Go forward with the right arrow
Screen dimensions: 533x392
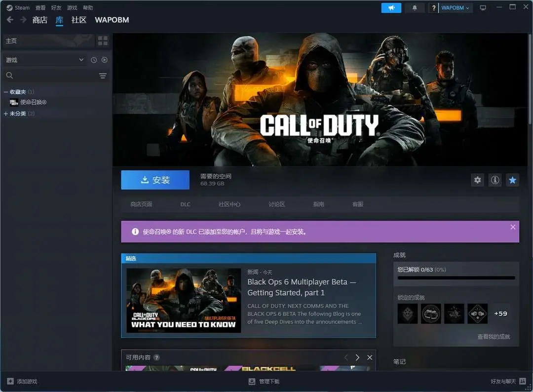pyautogui.click(x=23, y=20)
